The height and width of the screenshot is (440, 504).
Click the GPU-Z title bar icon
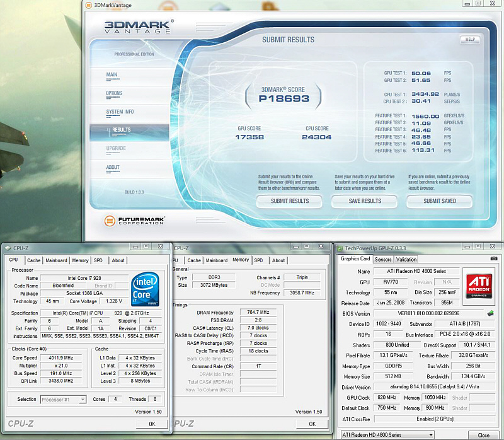(x=340, y=248)
